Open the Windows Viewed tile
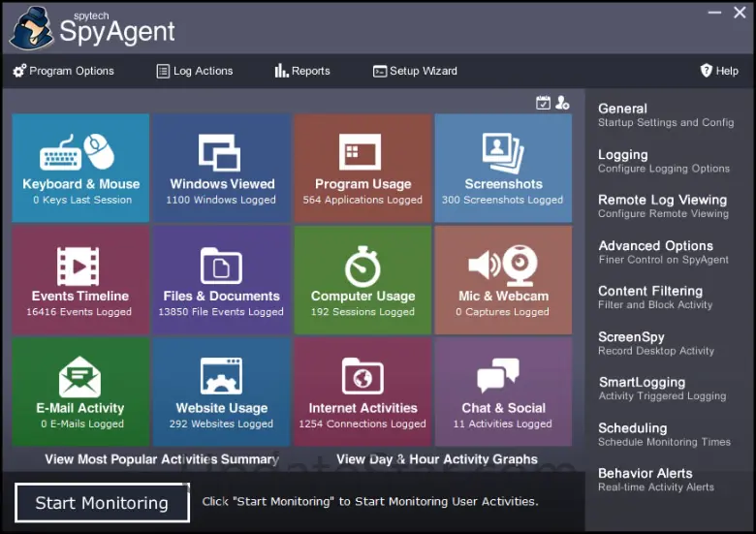The height and width of the screenshot is (534, 756). pos(221,169)
